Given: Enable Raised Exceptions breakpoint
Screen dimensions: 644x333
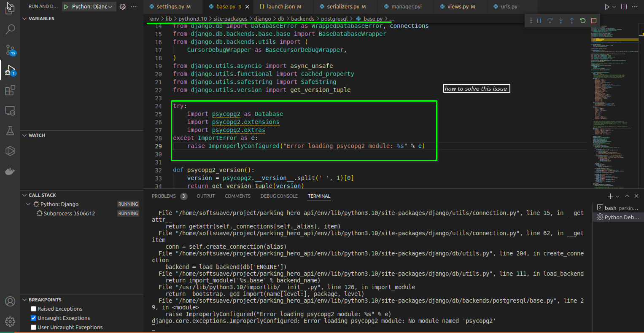Looking at the screenshot, I should 34,309.
